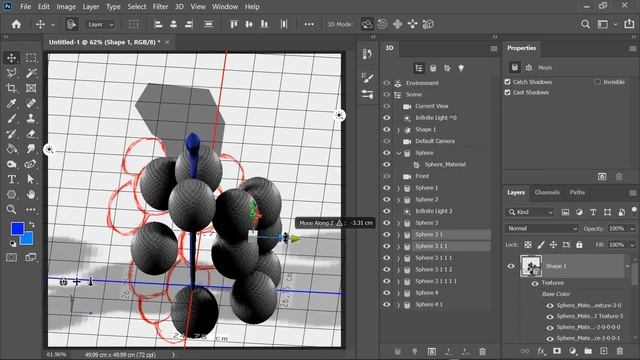The image size is (640, 360).
Task: Open the Kind filter dropdown
Action: click(x=530, y=212)
